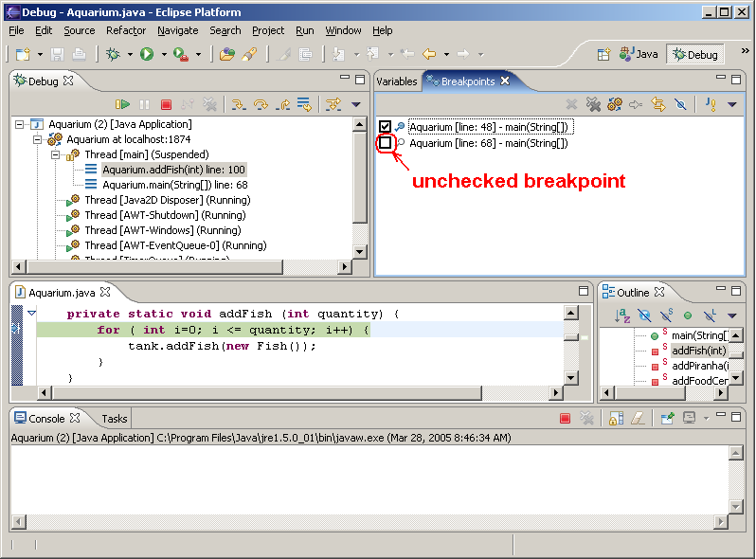The height and width of the screenshot is (559, 756).
Task: Select the Debug perspective button
Action: pyautogui.click(x=695, y=55)
